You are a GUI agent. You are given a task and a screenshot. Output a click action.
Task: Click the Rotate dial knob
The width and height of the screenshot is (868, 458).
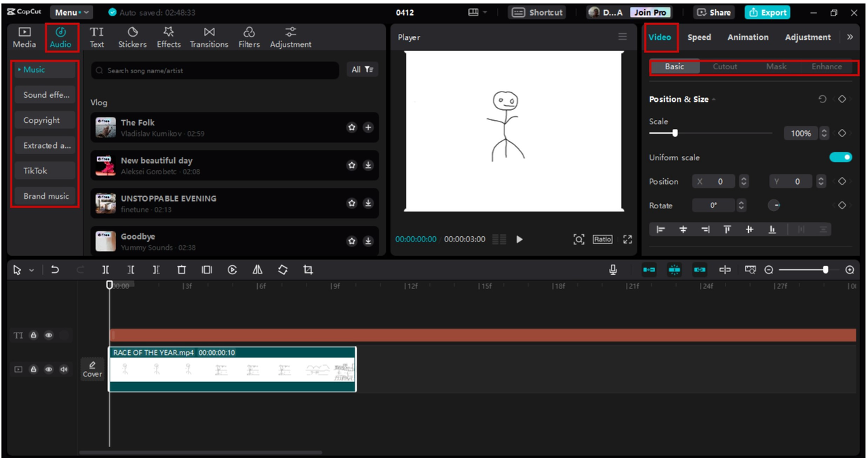[774, 206]
